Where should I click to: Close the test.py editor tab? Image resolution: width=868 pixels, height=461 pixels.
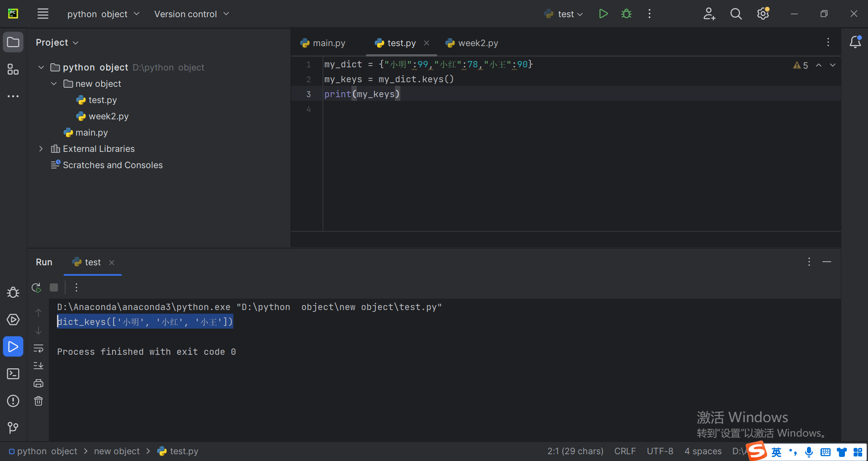[x=427, y=43]
